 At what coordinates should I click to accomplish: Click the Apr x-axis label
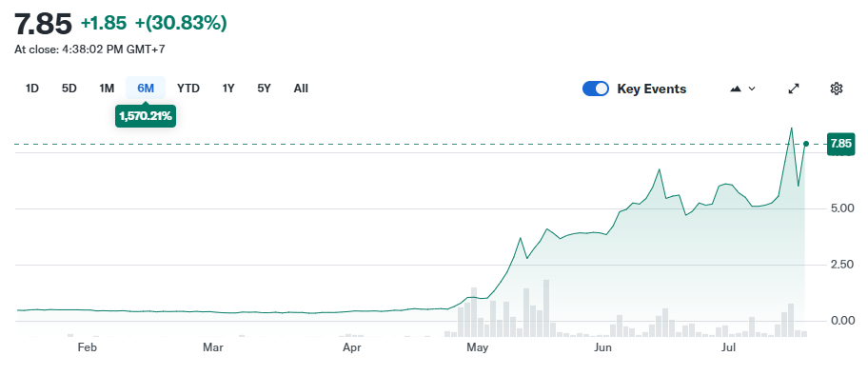(x=352, y=347)
